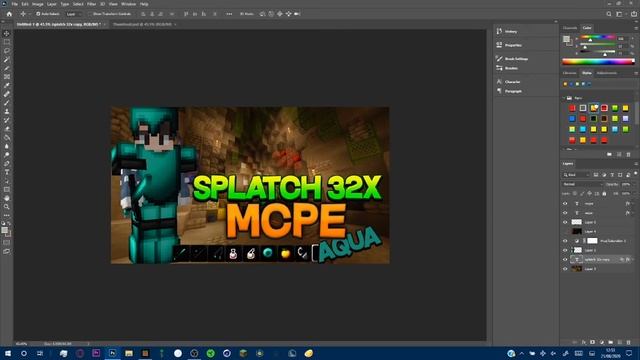Image resolution: width=640 pixels, height=360 pixels.
Task: Open the Color panel options menu
Action: pos(636,28)
